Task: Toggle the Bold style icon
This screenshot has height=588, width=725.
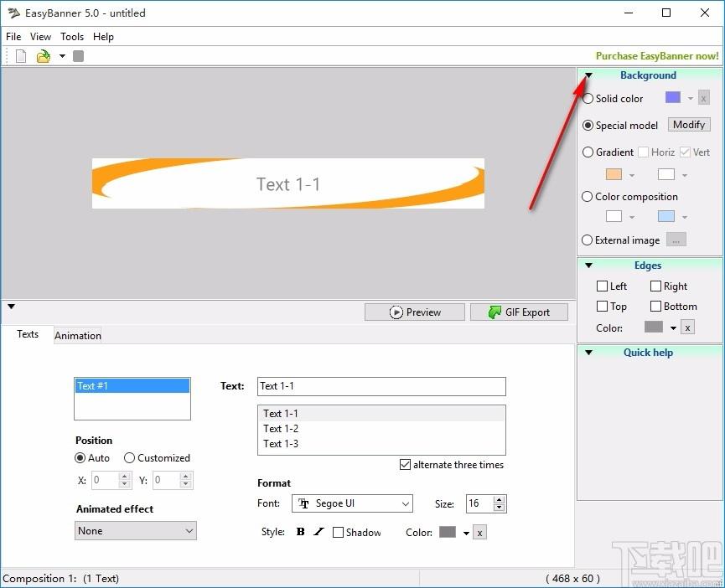Action: [x=301, y=532]
